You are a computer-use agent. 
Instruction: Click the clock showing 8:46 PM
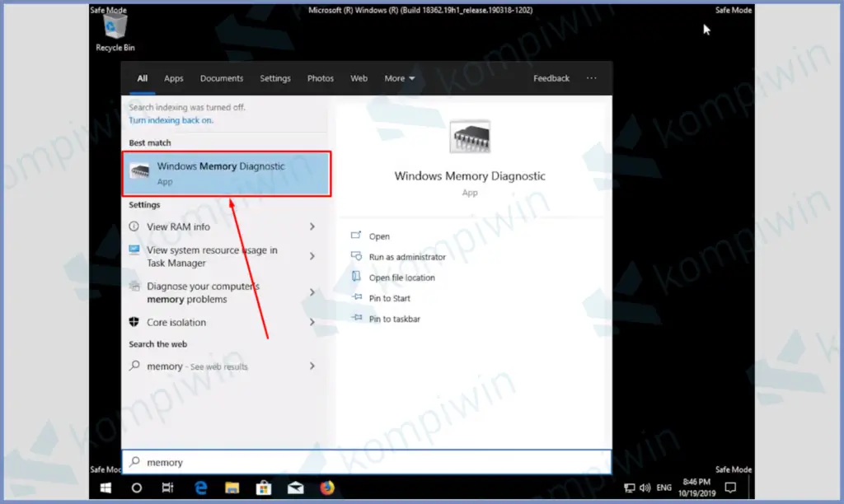point(697,488)
